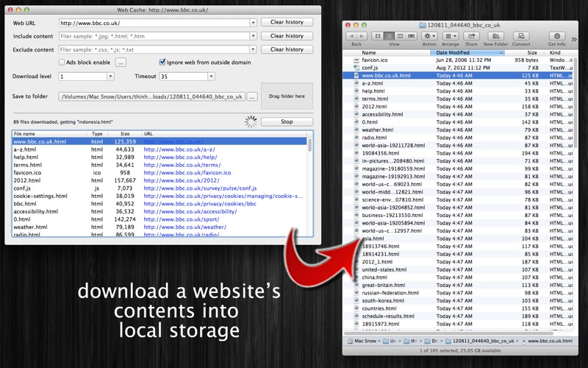Click the Forward arrow in Finder toolbar
The width and height of the screenshot is (588, 368).
362,36
